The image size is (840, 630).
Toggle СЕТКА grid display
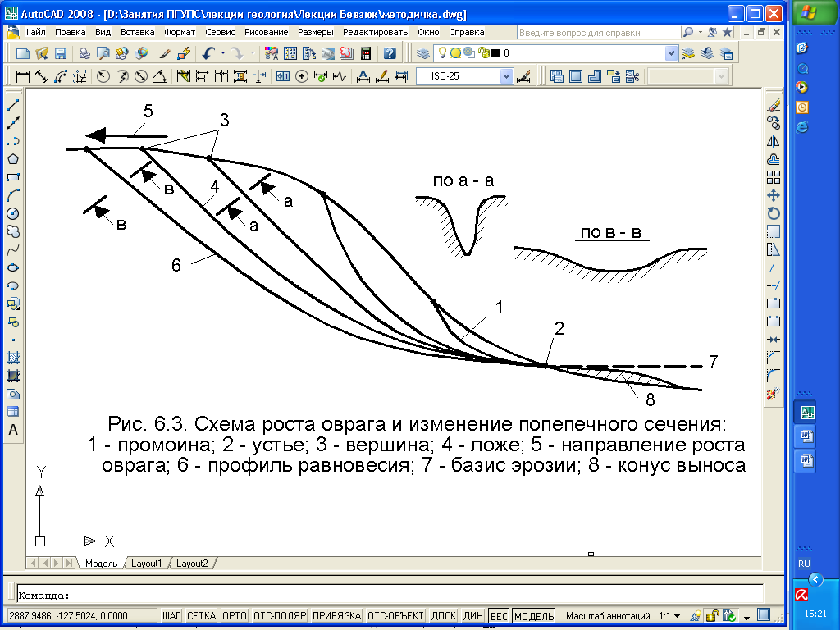tap(202, 615)
